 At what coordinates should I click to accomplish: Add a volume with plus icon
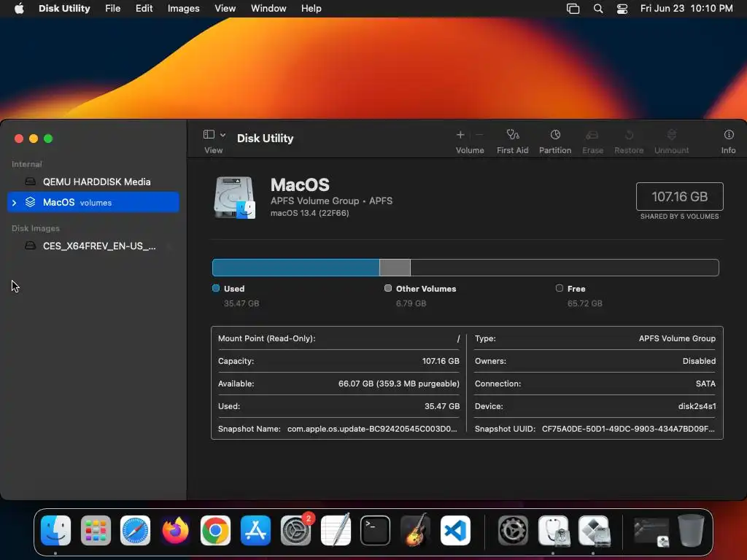coord(460,135)
